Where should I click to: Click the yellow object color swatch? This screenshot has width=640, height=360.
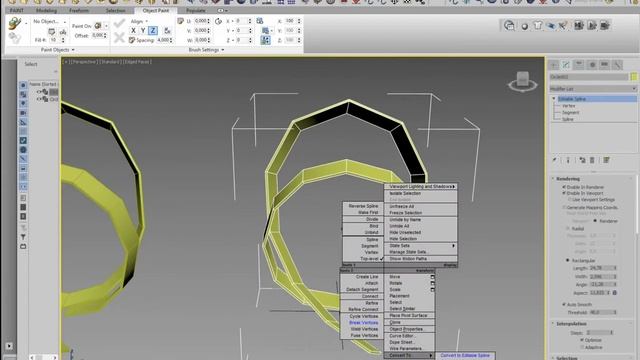pyautogui.click(x=634, y=76)
